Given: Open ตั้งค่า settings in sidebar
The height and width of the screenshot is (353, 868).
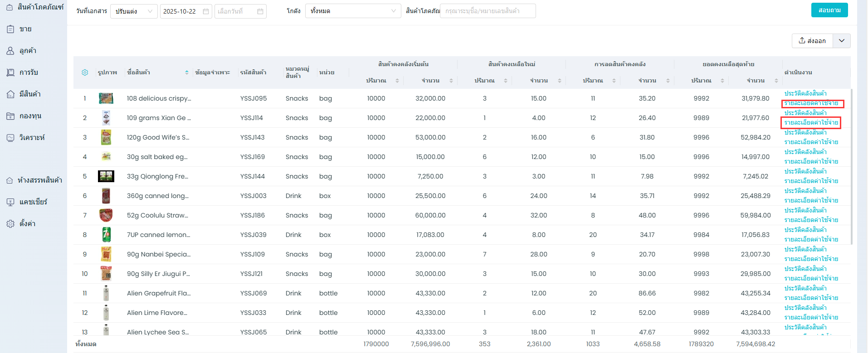Looking at the screenshot, I should click(27, 224).
